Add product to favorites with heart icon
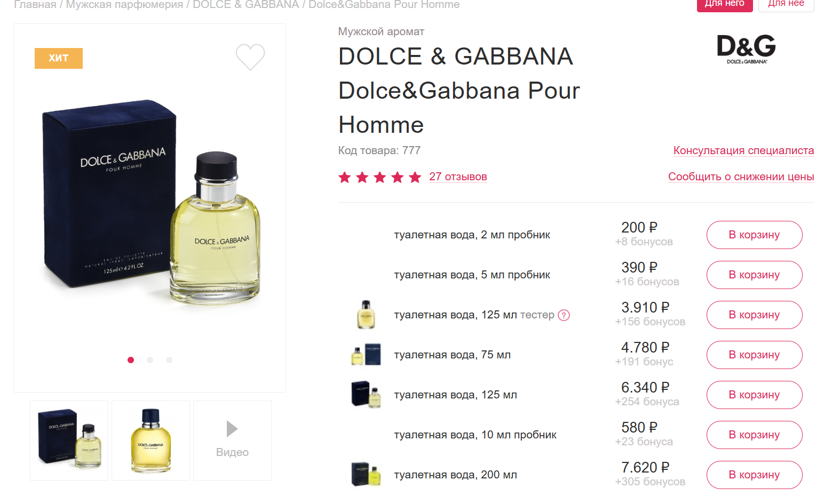 click(x=250, y=57)
